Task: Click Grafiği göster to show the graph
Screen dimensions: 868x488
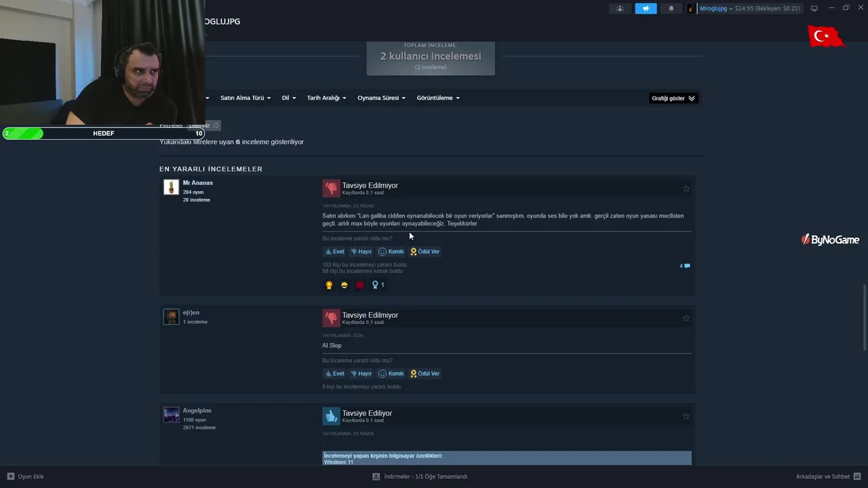Action: coord(673,98)
